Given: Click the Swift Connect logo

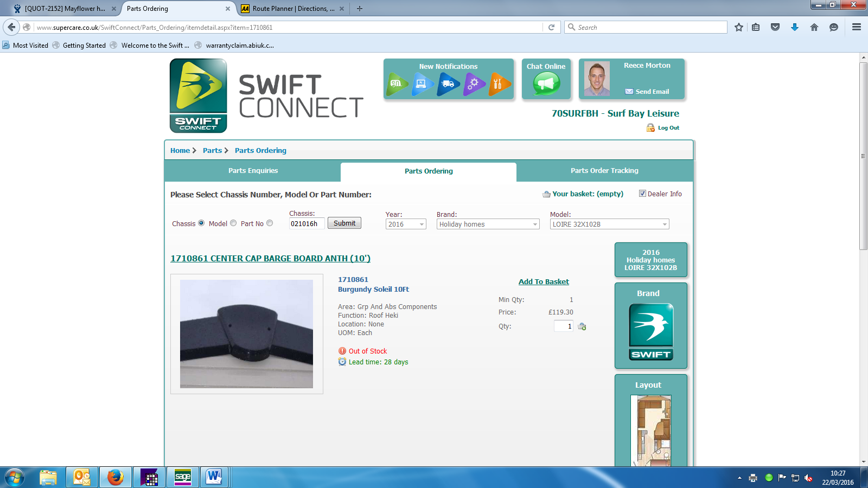Looking at the screenshot, I should [199, 95].
